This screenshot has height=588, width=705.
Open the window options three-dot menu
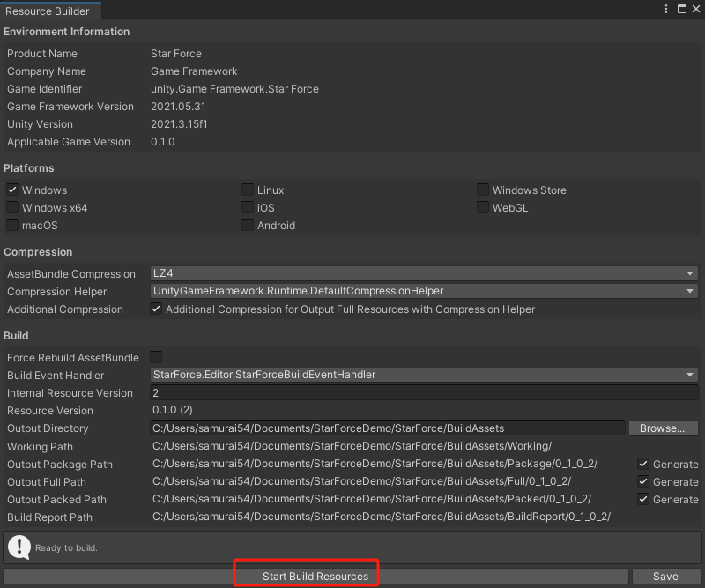(667, 9)
